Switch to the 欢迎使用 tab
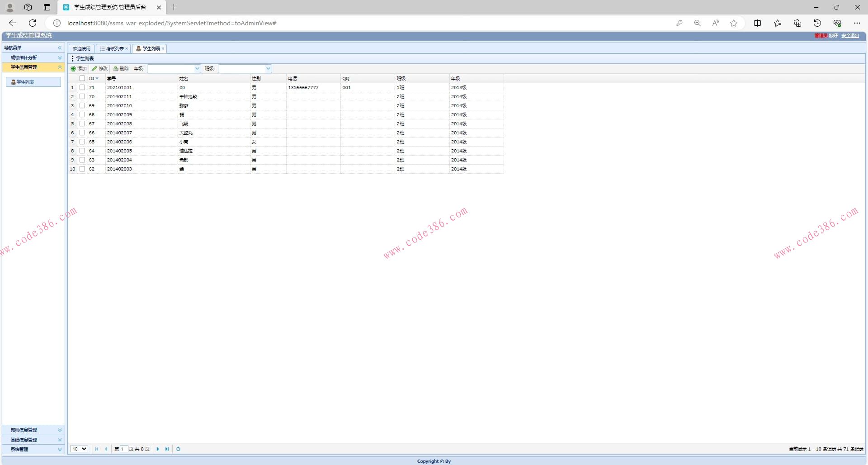The height and width of the screenshot is (465, 868). (81, 49)
